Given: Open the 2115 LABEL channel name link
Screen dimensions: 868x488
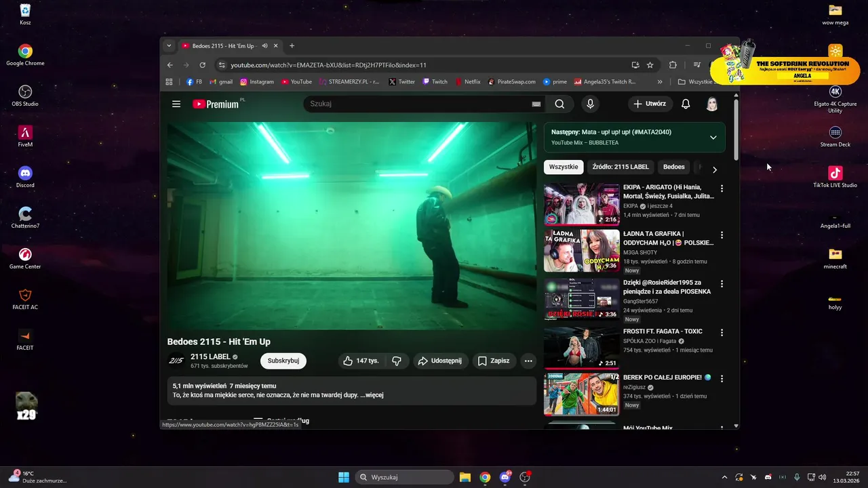Looking at the screenshot, I should click(210, 357).
